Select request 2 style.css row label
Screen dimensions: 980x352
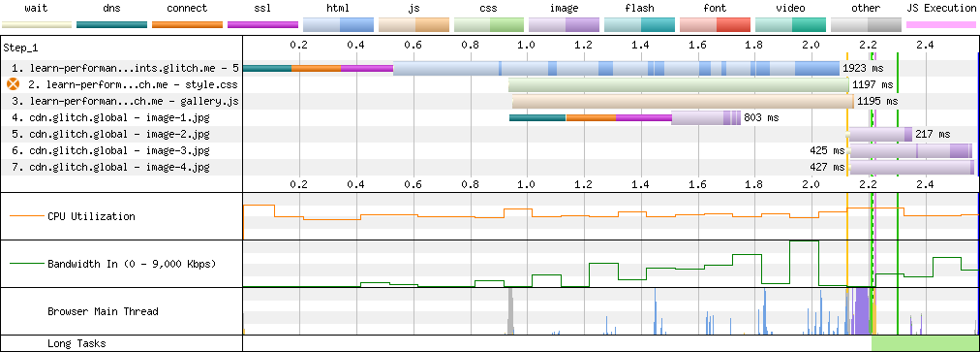[133, 84]
